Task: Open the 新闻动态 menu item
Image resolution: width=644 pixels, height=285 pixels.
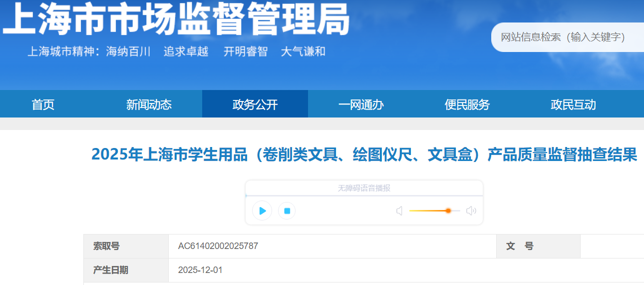Action: 149,104
